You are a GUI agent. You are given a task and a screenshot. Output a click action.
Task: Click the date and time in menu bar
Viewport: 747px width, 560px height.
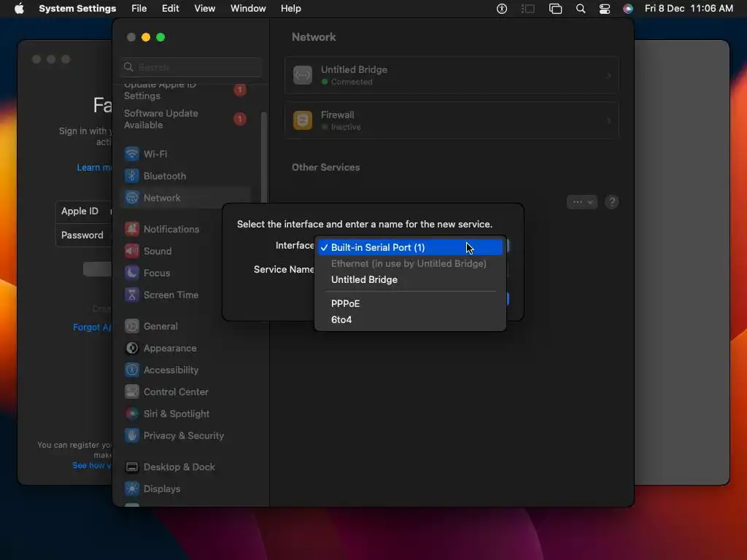(689, 9)
